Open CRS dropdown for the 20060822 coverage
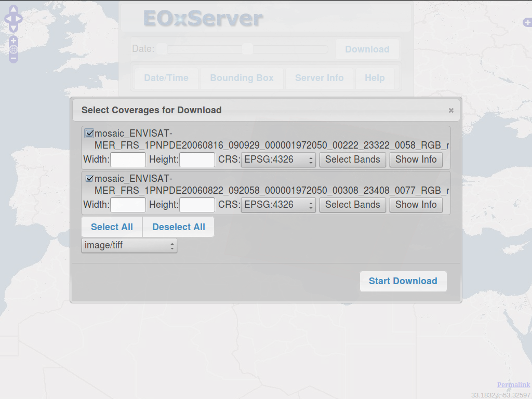Screen dimensions: 532x399 click(278, 205)
